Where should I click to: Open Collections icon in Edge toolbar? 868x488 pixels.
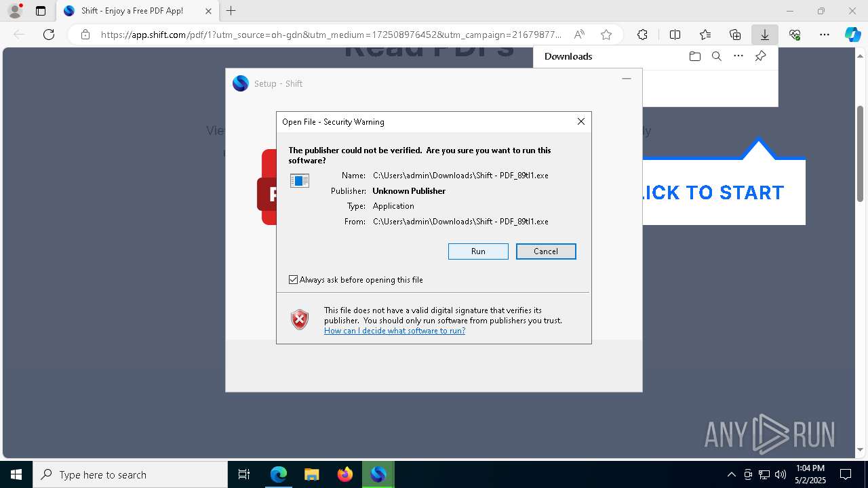[735, 35]
